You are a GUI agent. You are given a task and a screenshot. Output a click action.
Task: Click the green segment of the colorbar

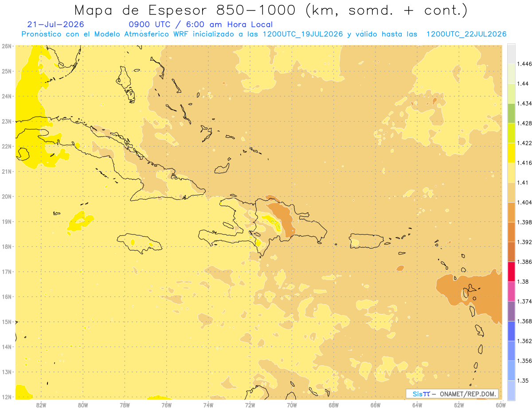point(511,113)
